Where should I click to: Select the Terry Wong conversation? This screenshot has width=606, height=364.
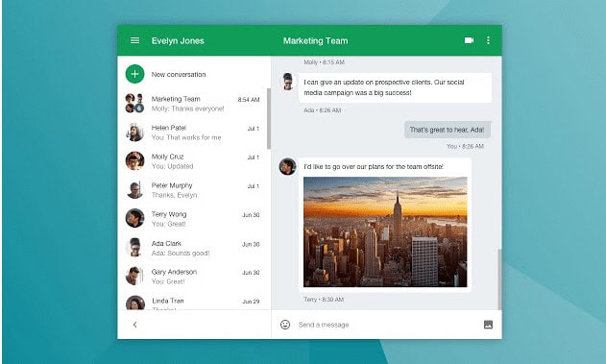[193, 219]
